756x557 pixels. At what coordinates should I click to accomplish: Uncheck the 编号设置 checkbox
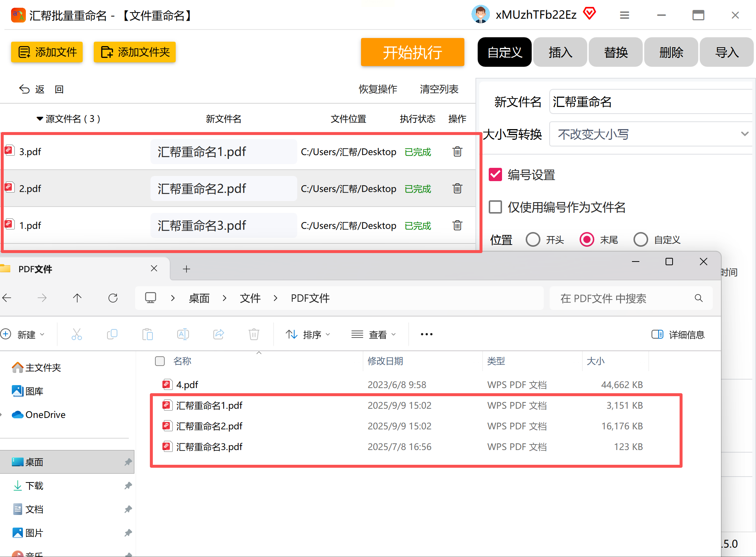pos(495,174)
